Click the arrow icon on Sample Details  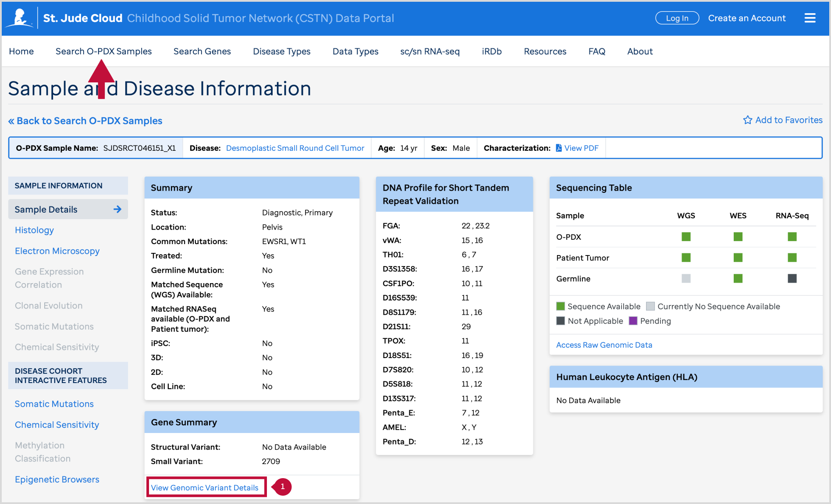pos(117,209)
